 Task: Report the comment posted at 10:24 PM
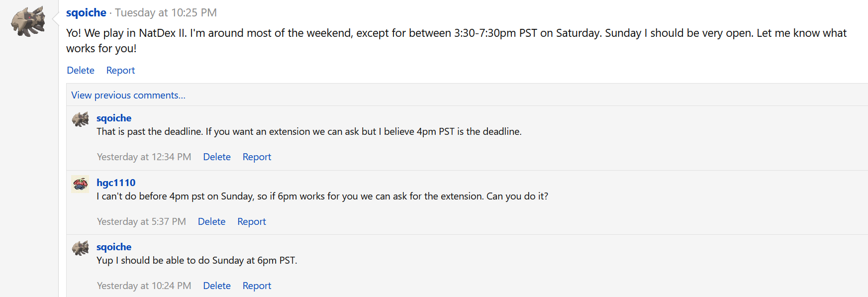coord(257,286)
